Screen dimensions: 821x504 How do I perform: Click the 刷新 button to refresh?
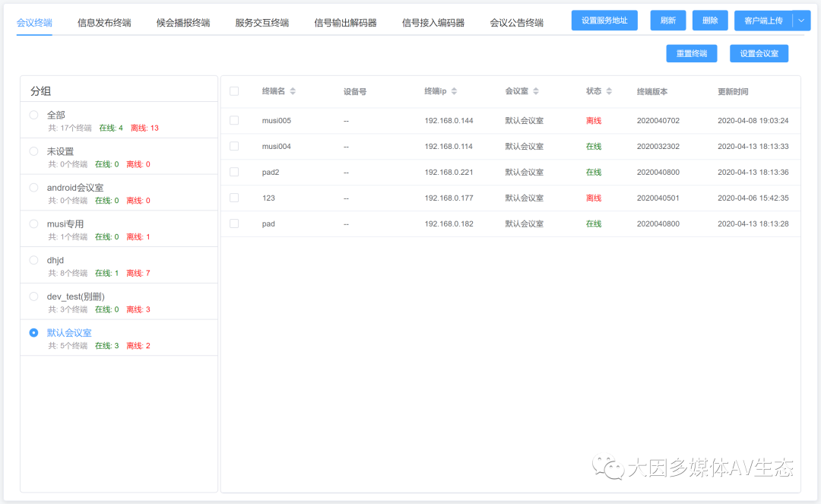click(x=667, y=20)
